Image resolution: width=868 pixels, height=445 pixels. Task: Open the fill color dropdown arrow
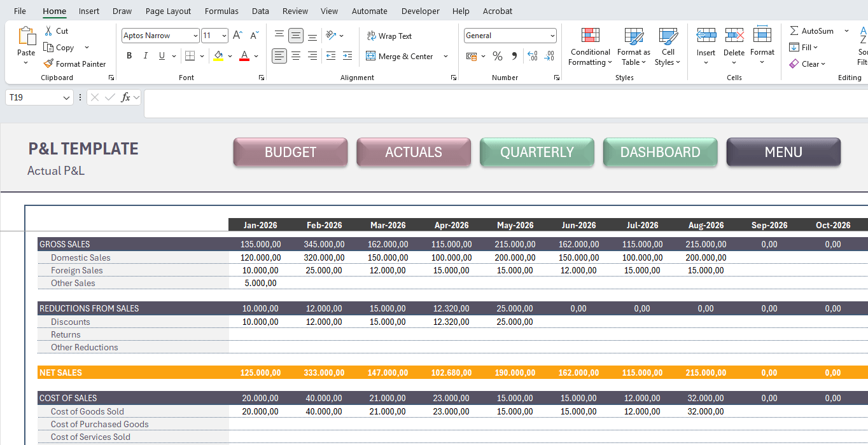[230, 56]
